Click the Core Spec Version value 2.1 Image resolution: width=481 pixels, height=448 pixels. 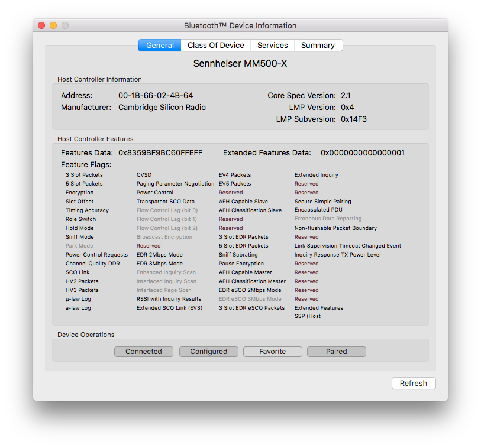click(x=346, y=96)
